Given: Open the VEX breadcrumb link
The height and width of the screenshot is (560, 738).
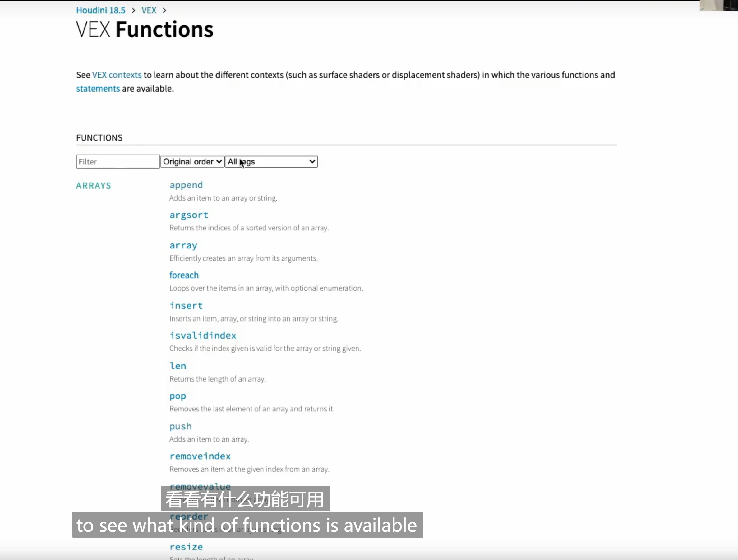Looking at the screenshot, I should coord(149,10).
